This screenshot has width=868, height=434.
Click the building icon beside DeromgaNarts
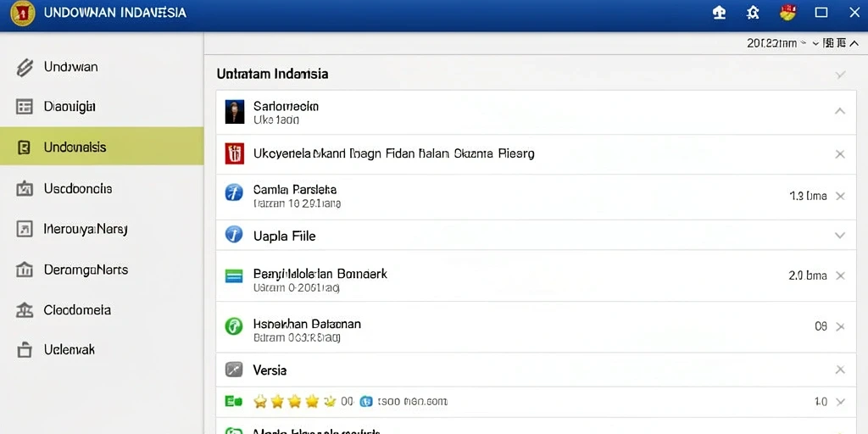pos(25,270)
